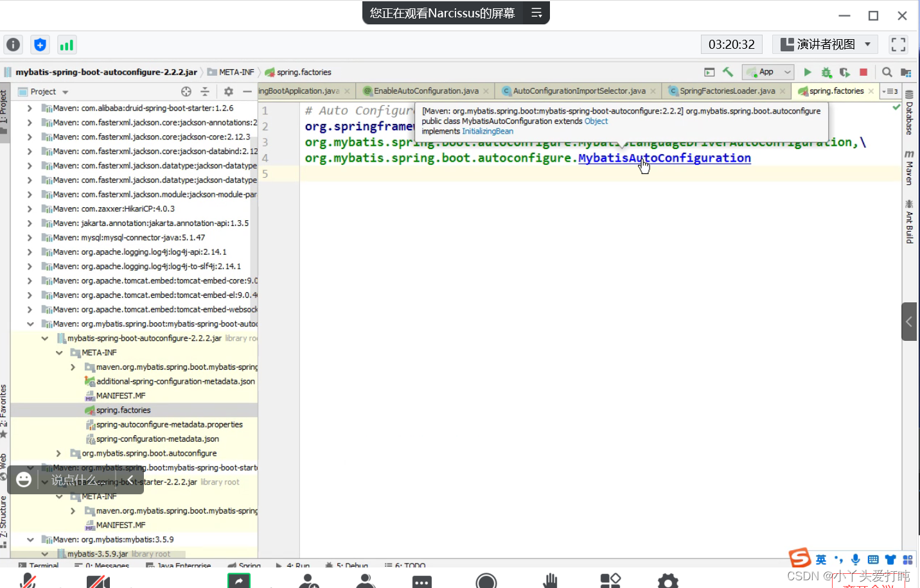Open the Database tool window
Screen dimensions: 920x588
click(909, 113)
